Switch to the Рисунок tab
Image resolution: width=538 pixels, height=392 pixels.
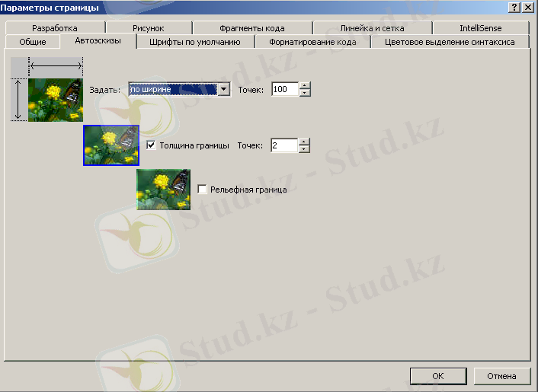pos(149,27)
